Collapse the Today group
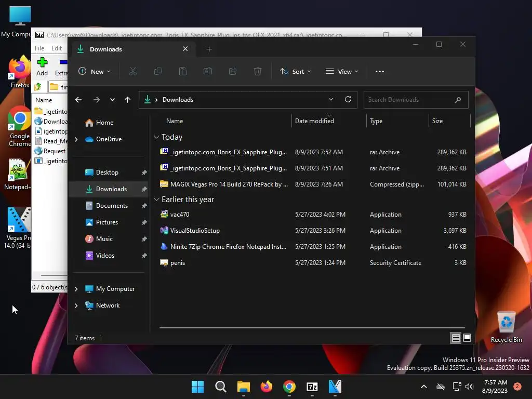 156,137
